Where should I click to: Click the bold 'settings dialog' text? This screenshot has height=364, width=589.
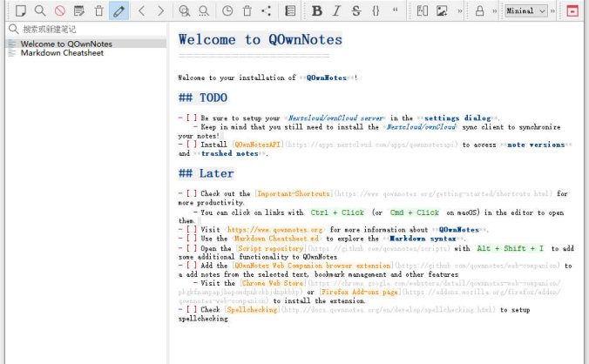point(457,118)
